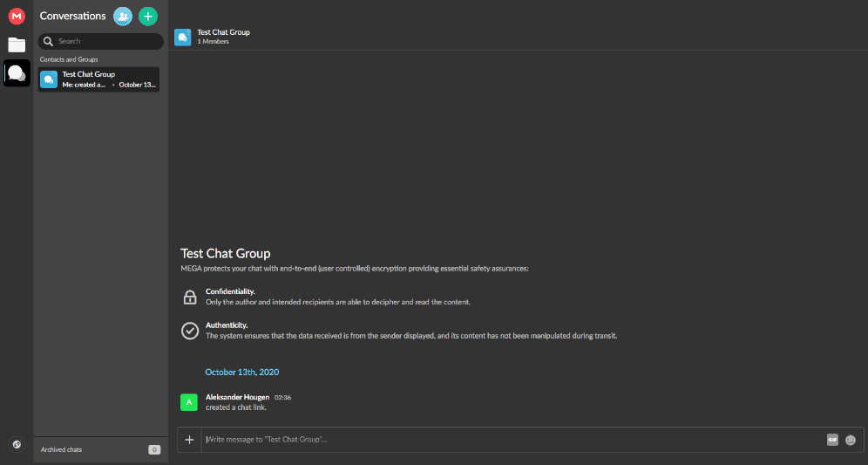868x465 pixels.
Task: Open the Archived chats section
Action: click(62, 449)
